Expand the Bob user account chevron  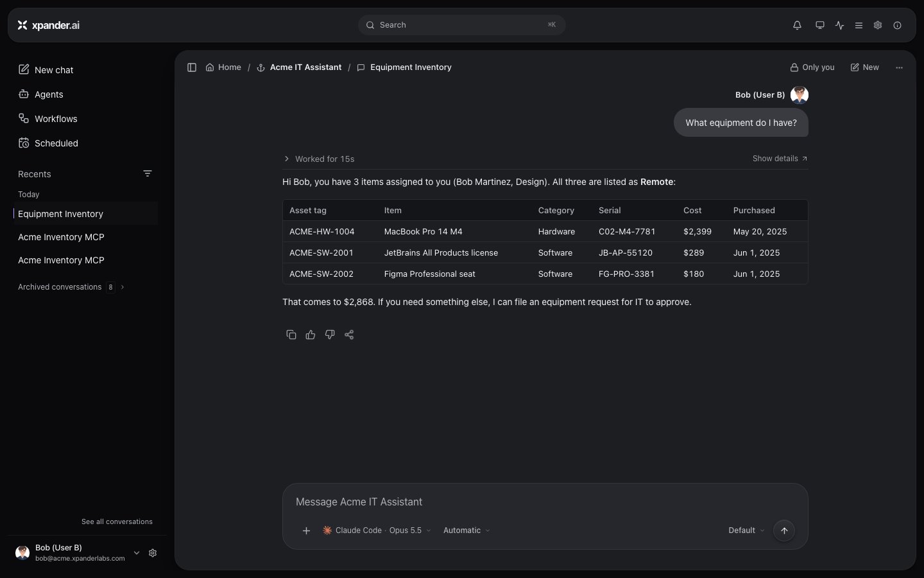(136, 553)
